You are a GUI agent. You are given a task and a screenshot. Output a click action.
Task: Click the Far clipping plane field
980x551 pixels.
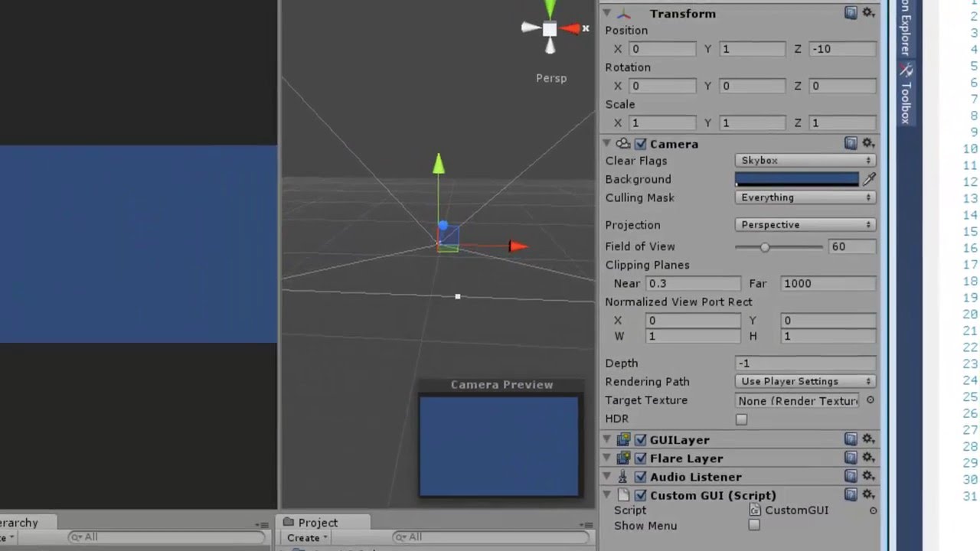[828, 283]
